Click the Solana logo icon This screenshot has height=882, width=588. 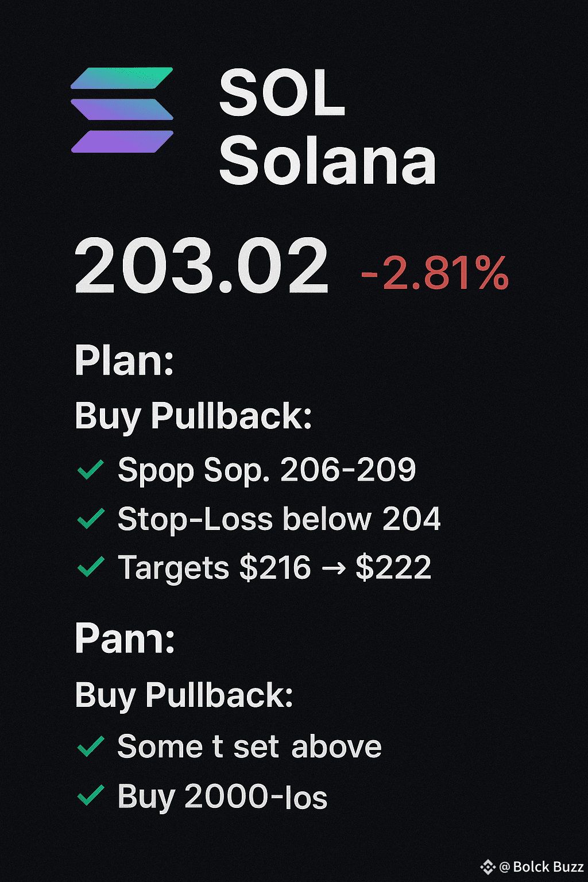[x=122, y=110]
